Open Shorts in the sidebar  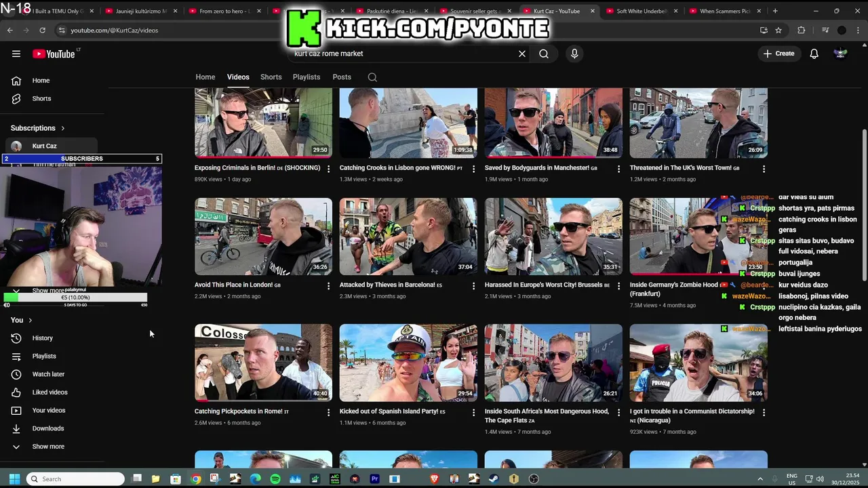click(41, 99)
